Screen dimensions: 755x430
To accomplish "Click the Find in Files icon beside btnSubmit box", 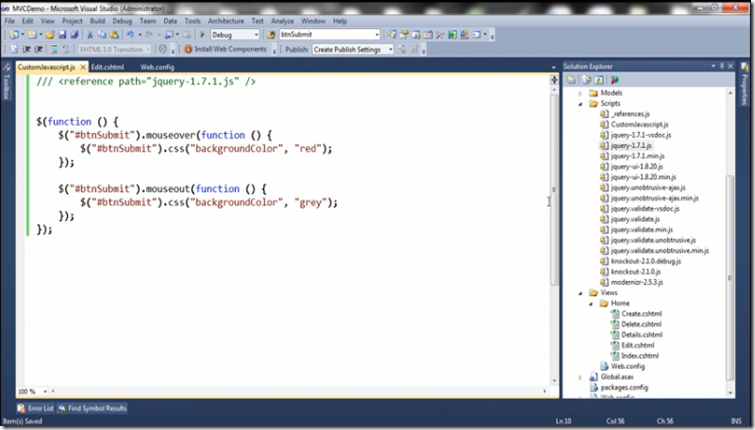I will pos(271,35).
